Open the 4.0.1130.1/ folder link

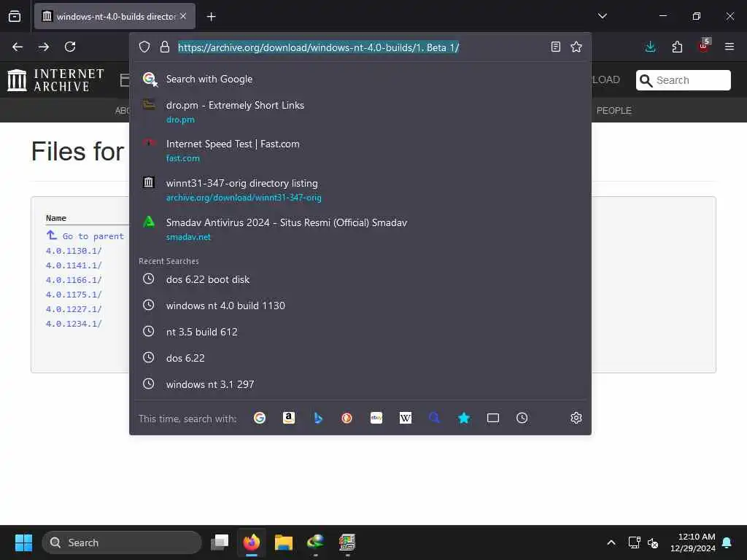coord(74,251)
